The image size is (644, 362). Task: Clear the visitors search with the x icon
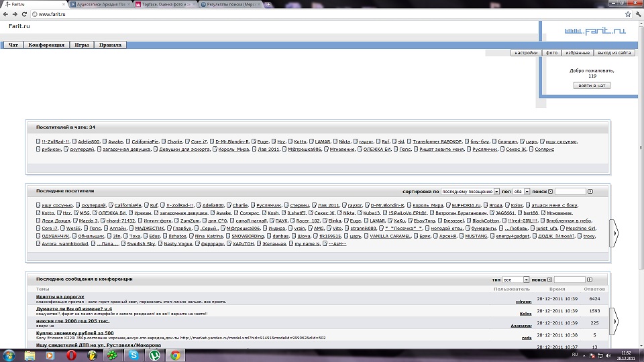550,192
